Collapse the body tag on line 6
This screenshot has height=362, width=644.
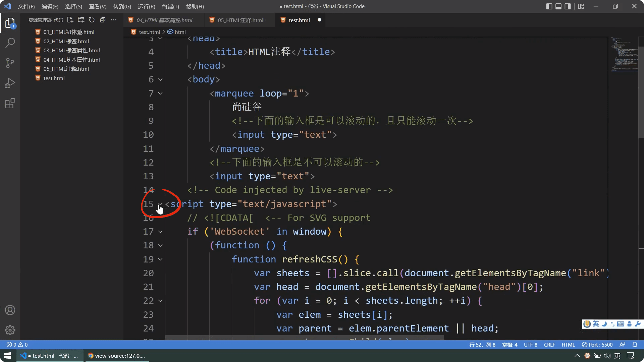[x=160, y=80]
